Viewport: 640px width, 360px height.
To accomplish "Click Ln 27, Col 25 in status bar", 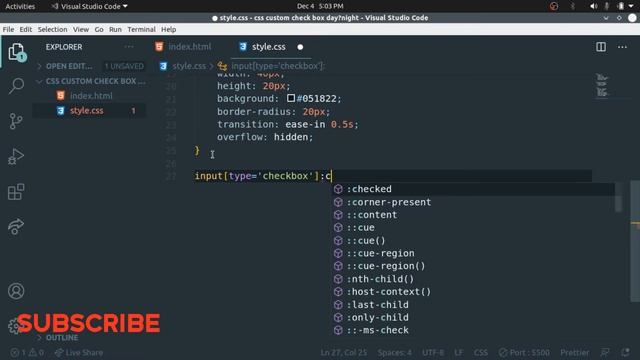I will point(343,352).
